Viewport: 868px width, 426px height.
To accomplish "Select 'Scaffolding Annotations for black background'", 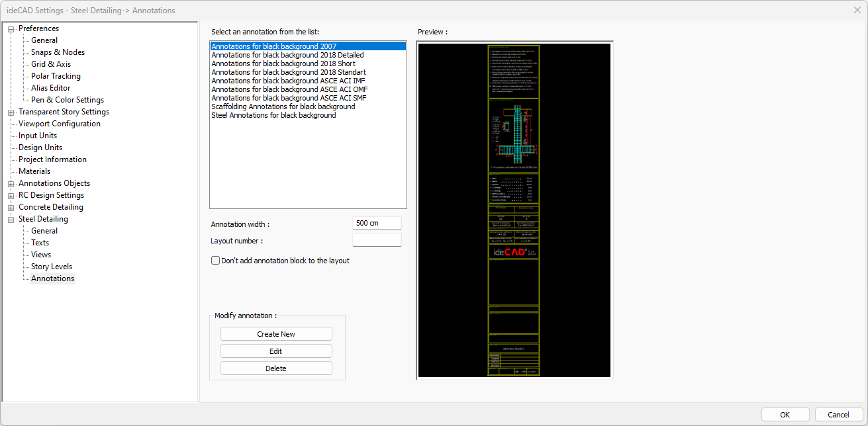I will pyautogui.click(x=283, y=106).
